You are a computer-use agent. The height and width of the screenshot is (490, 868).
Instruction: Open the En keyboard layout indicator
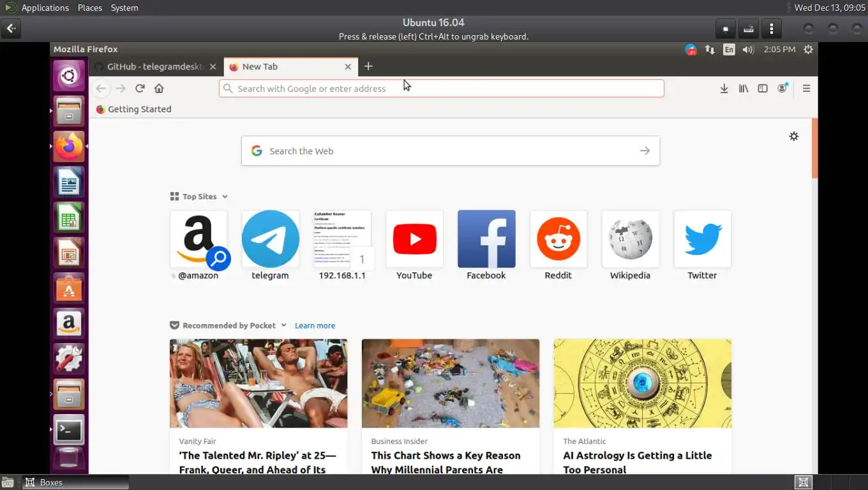point(729,49)
